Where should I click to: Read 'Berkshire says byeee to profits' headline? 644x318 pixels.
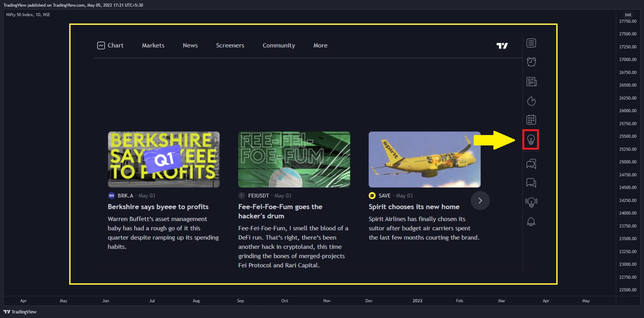coord(158,207)
